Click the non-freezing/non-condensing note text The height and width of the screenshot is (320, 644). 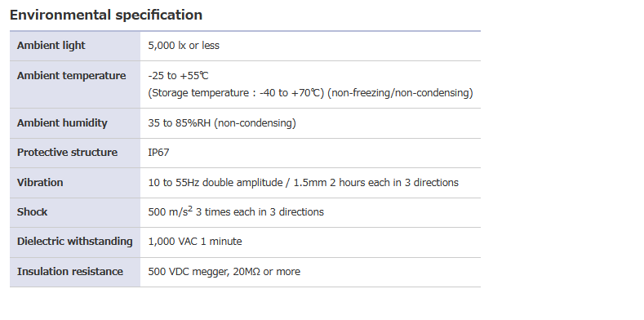(x=400, y=93)
